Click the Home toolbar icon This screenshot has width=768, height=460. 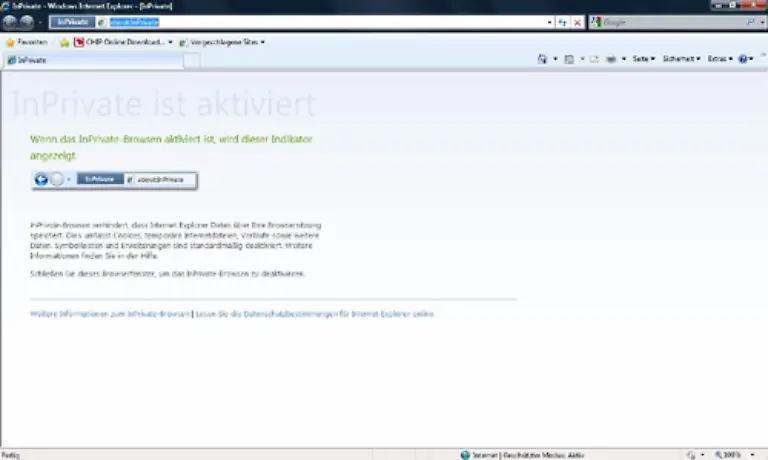click(542, 59)
